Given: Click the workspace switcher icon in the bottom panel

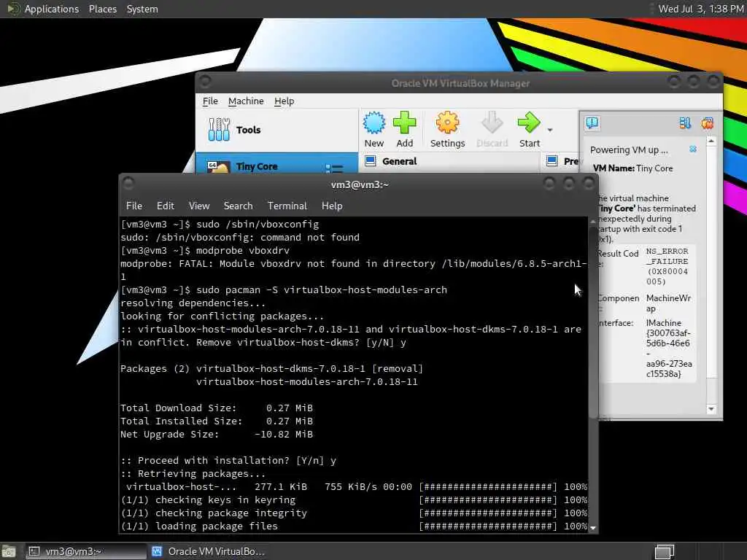Looking at the screenshot, I should pyautogui.click(x=664, y=551).
